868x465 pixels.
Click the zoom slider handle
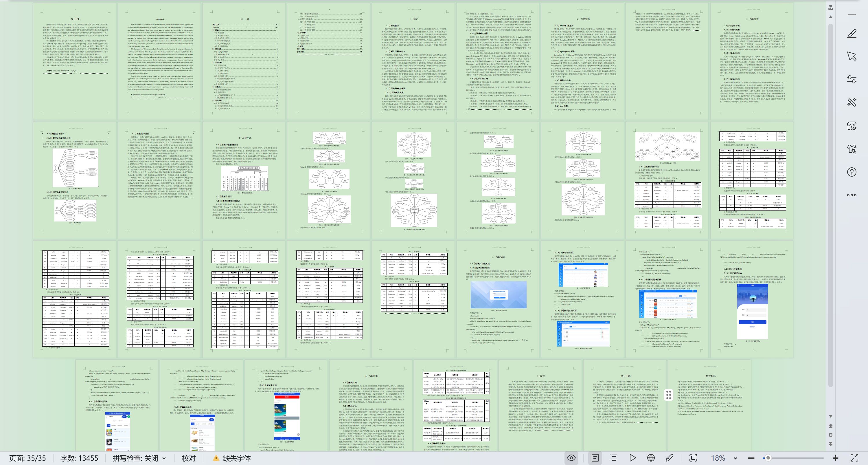coord(768,458)
